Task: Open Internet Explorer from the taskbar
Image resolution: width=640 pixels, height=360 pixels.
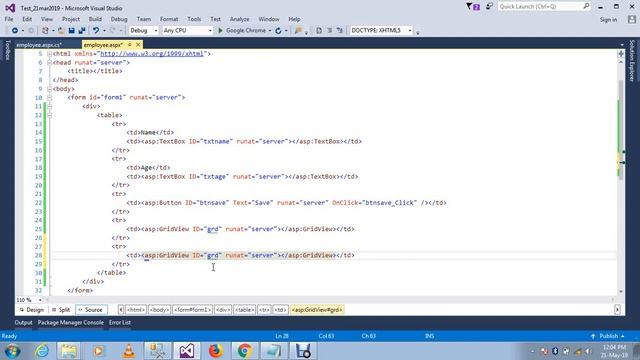Action: 42,351
